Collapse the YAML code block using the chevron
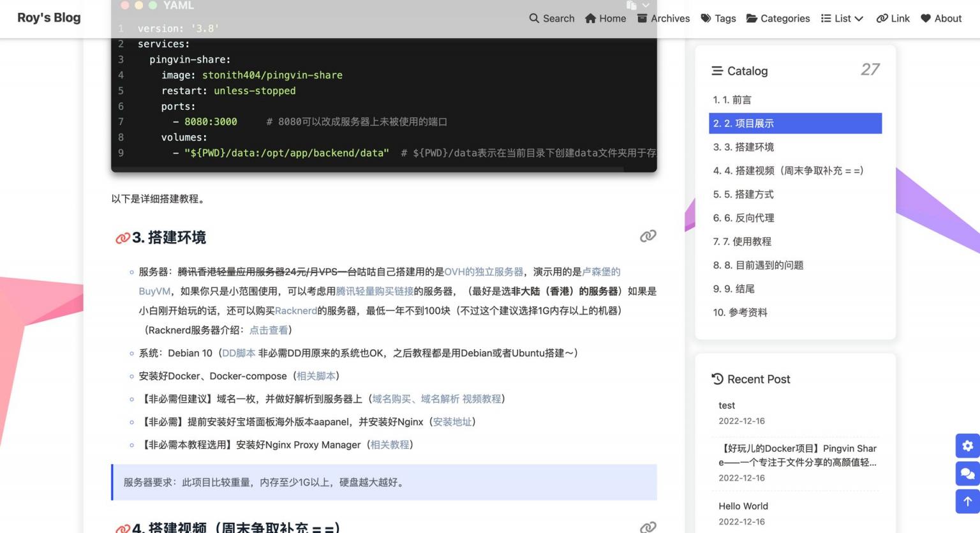Viewport: 980px width, 533px height. tap(646, 5)
